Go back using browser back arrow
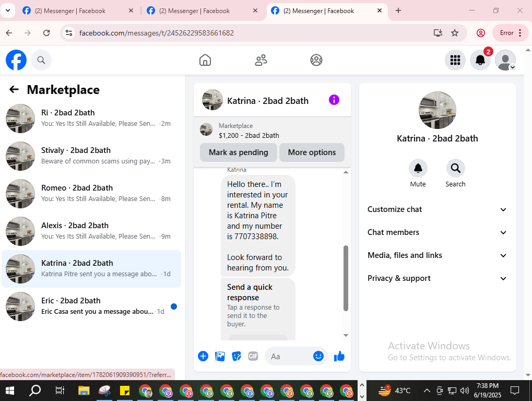 point(9,33)
